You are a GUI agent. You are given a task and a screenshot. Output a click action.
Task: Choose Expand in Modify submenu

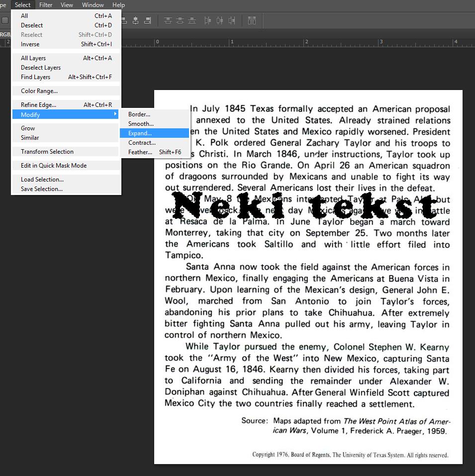tap(155, 133)
